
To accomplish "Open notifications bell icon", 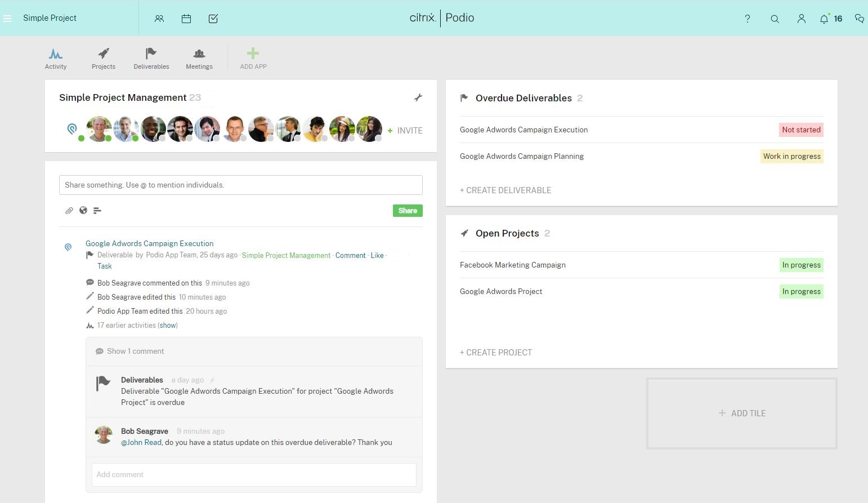I will pyautogui.click(x=824, y=19).
